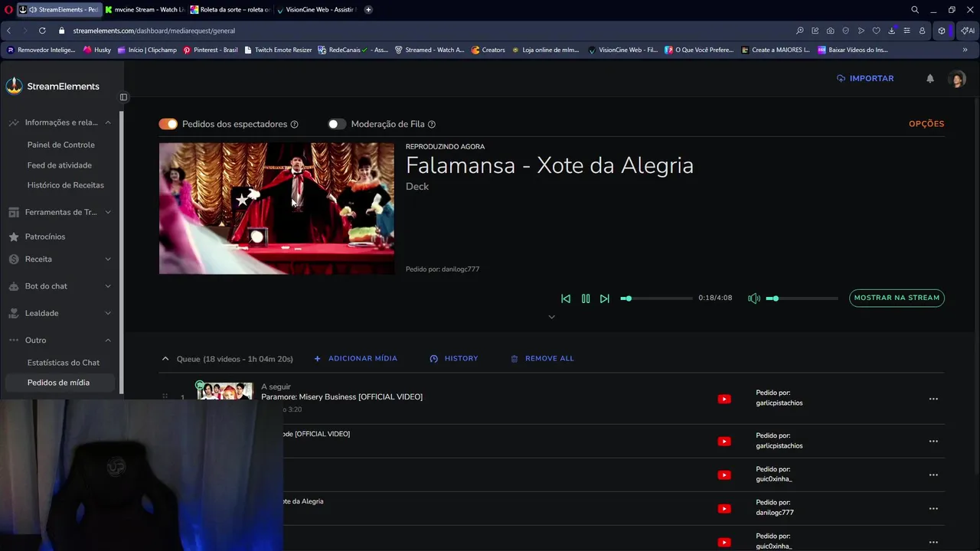The image size is (980, 551).
Task: Open Opera downloads icon
Action: (892, 31)
